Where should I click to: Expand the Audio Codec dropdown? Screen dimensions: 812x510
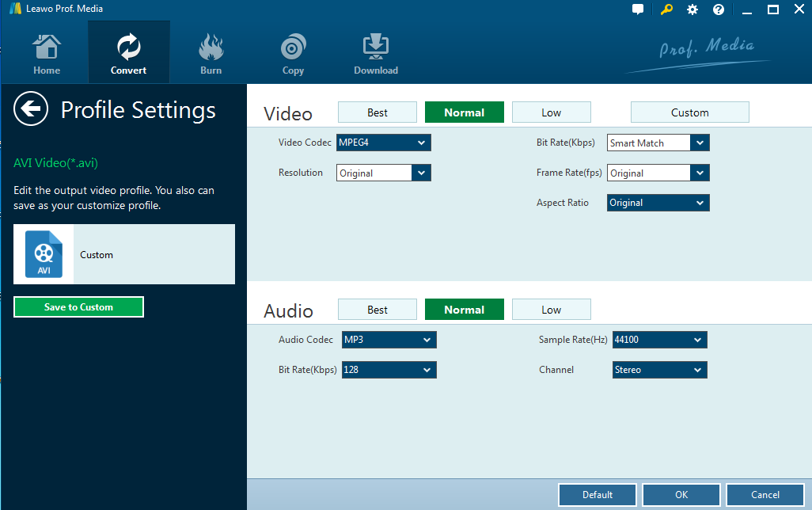pos(389,340)
